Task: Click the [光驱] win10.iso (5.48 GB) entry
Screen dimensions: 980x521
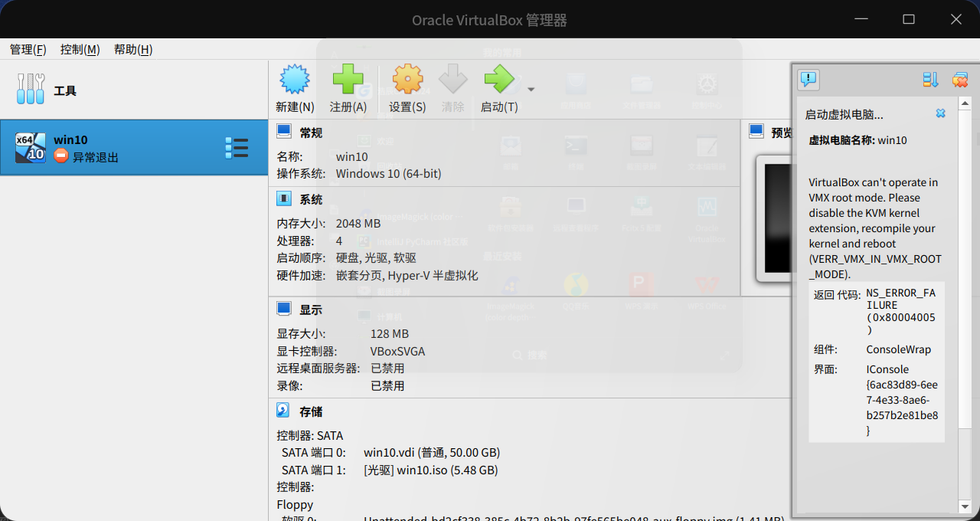Action: [x=431, y=470]
